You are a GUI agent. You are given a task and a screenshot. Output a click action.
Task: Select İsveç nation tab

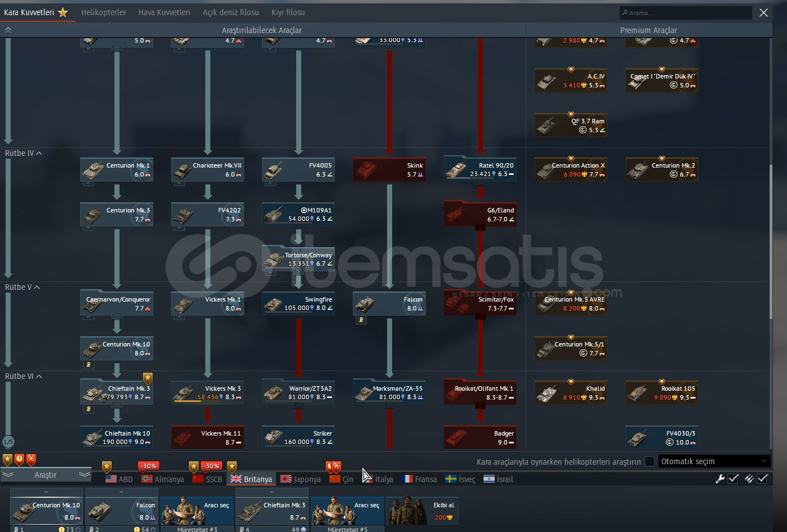(x=460, y=479)
